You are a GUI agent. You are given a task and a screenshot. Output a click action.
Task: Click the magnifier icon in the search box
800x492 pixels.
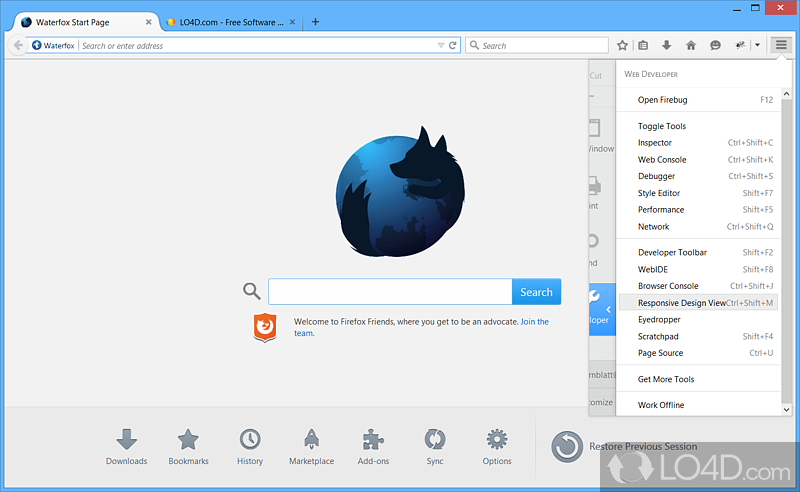[x=474, y=45]
